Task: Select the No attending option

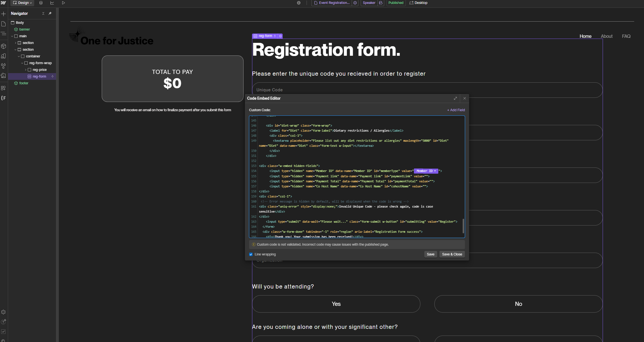Action: [x=518, y=304]
